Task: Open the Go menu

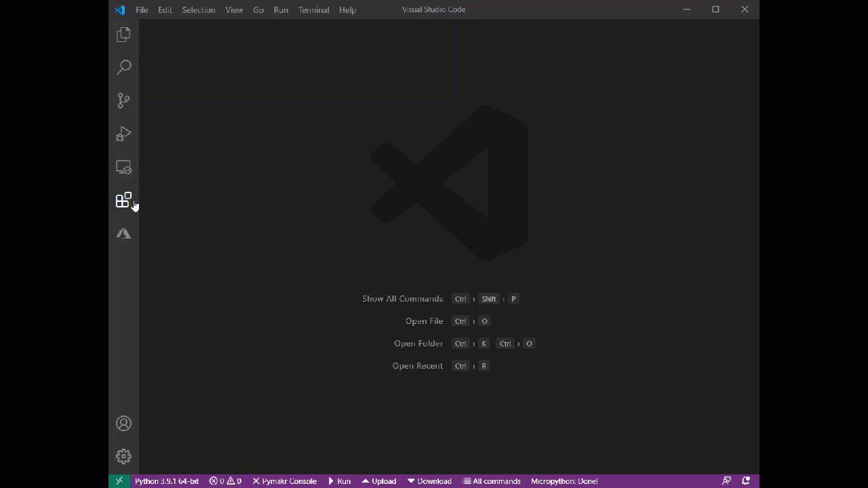Action: click(258, 10)
